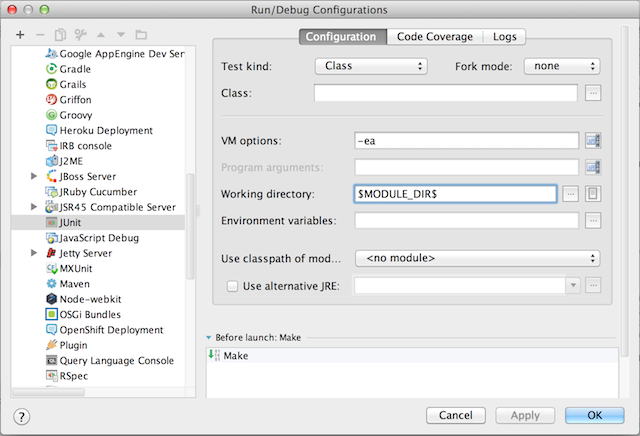The height and width of the screenshot is (436, 640).
Task: Click the Make task icon
Action: pyautogui.click(x=214, y=355)
